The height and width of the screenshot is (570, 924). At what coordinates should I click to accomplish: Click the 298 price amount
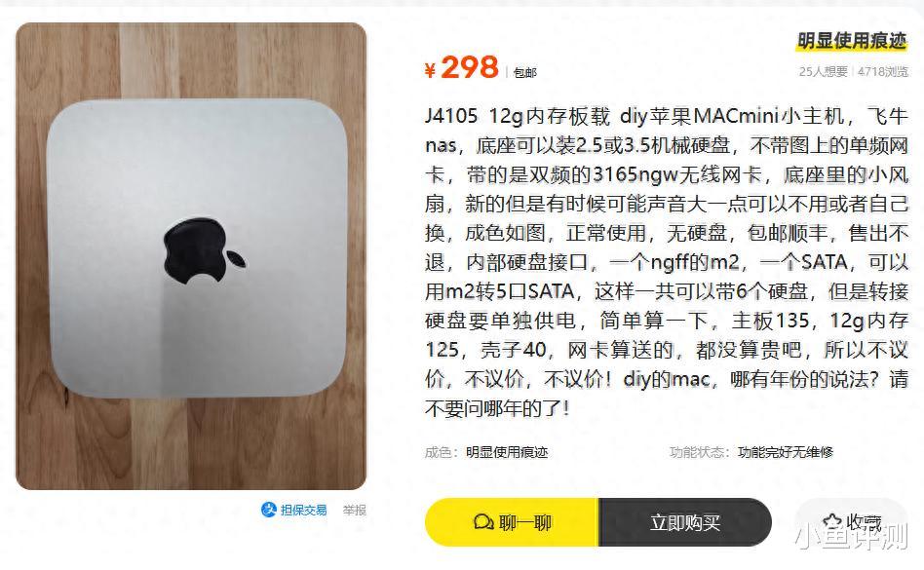coord(470,67)
